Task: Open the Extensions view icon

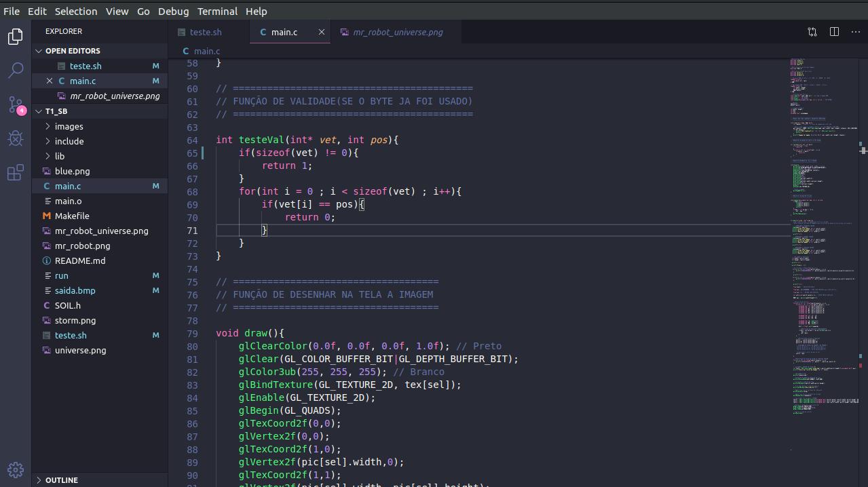Action: pos(15,172)
